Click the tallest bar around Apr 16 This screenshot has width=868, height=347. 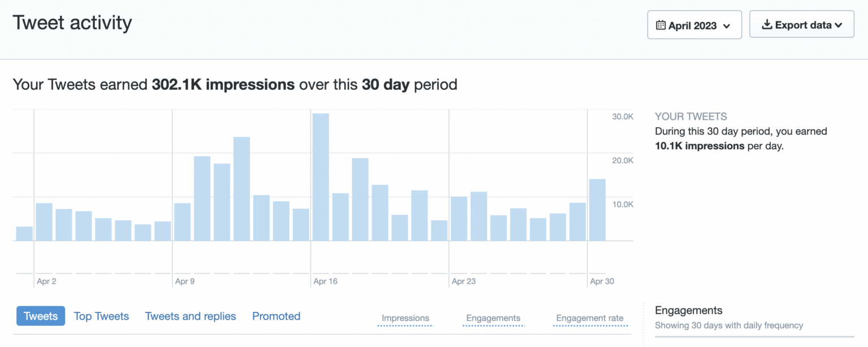[320, 175]
